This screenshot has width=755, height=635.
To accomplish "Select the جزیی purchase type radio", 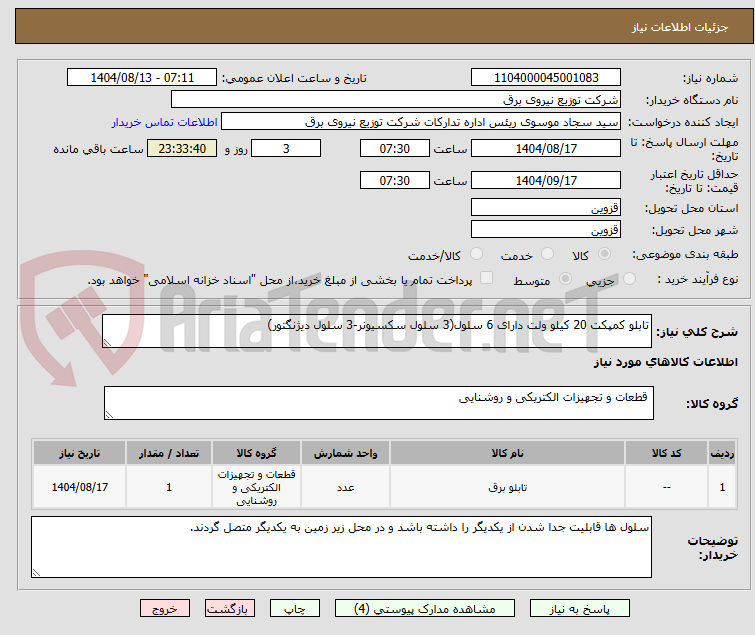I will point(629,279).
